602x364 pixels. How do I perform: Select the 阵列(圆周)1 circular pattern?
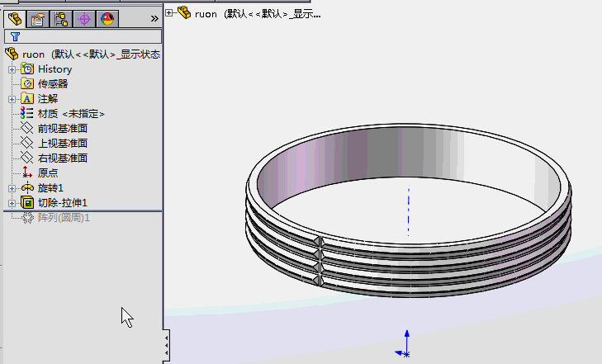pyautogui.click(x=64, y=217)
